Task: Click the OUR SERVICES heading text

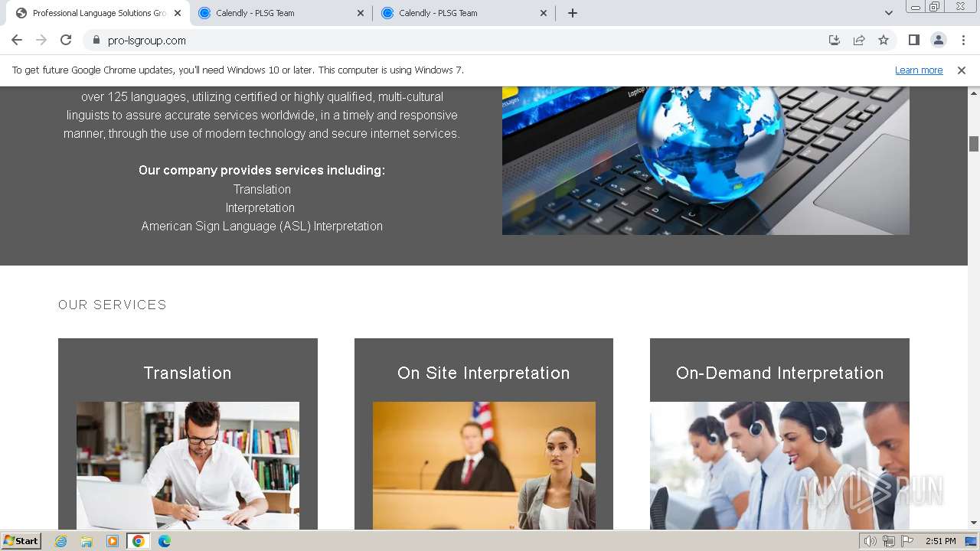Action: pos(113,305)
